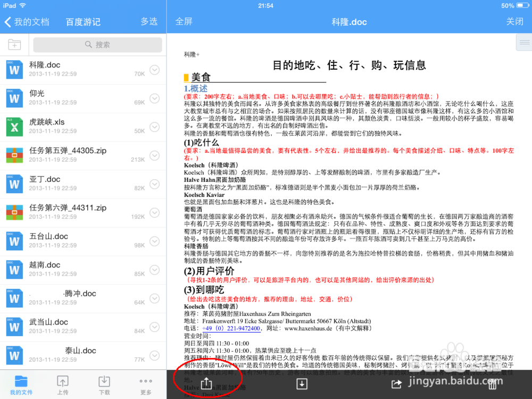This screenshot has width=532, height=399.
Task: Tap the (2)用户评价 heading
Action: tap(209, 271)
